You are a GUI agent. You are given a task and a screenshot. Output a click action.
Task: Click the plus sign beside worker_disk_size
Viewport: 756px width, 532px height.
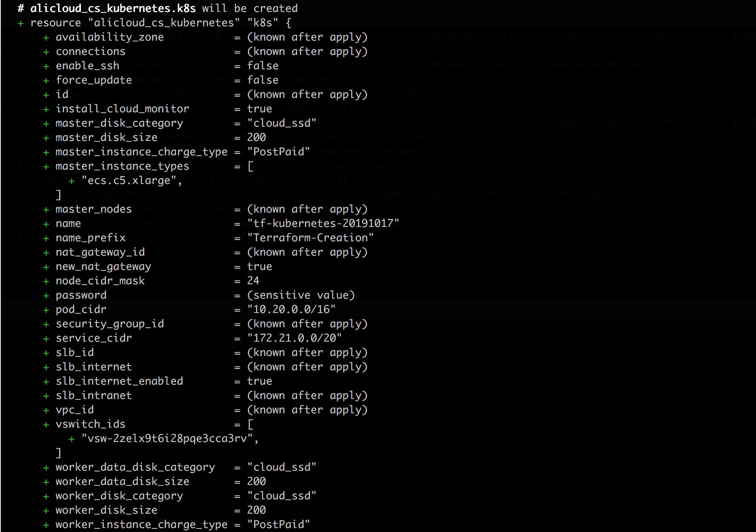[x=46, y=510]
